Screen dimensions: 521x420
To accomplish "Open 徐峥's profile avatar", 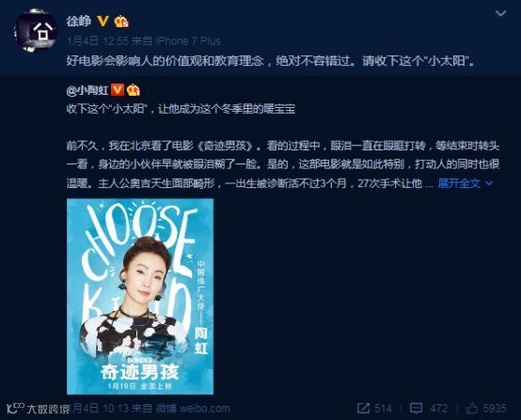I will point(35,31).
